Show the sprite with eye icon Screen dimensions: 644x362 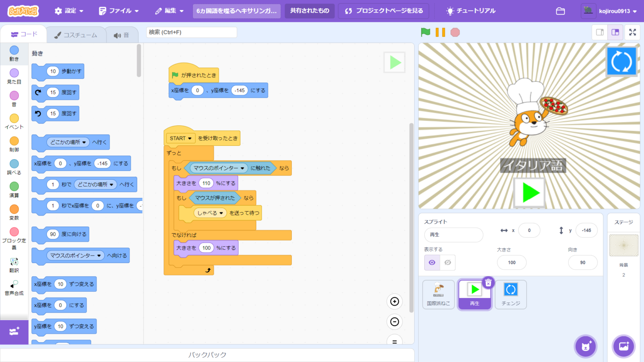point(432,263)
